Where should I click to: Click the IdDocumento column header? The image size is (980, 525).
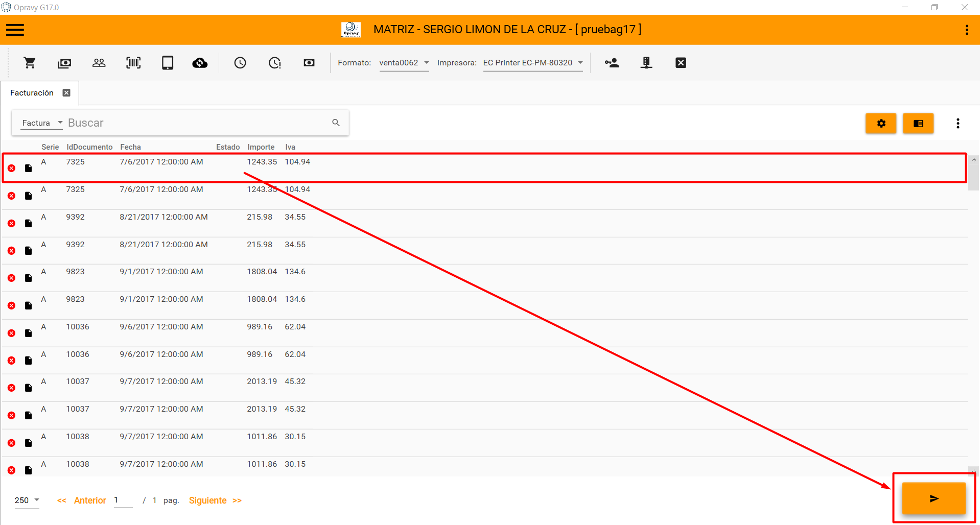(89, 147)
